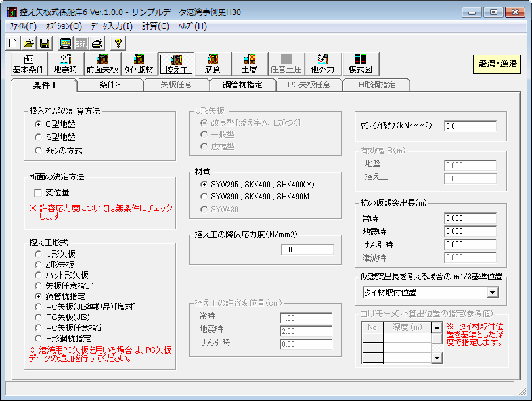Click the ヤング係数 input field
The height and width of the screenshot is (401, 532).
point(470,126)
